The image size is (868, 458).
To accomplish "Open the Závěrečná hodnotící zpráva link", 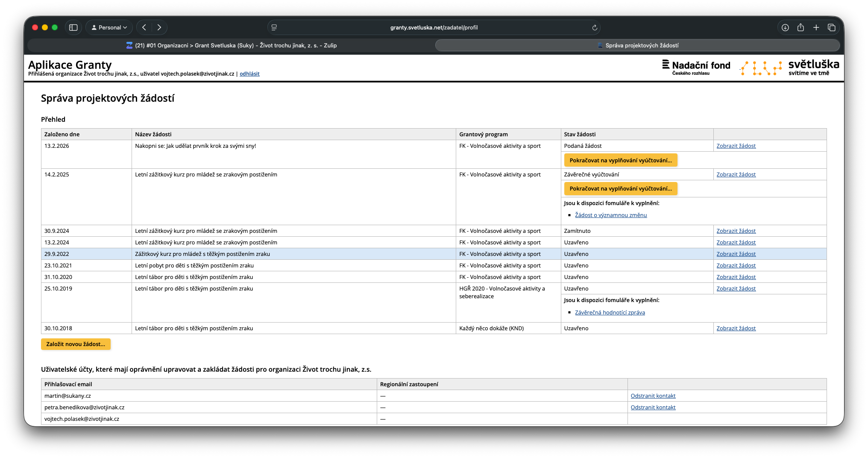I will (610, 313).
